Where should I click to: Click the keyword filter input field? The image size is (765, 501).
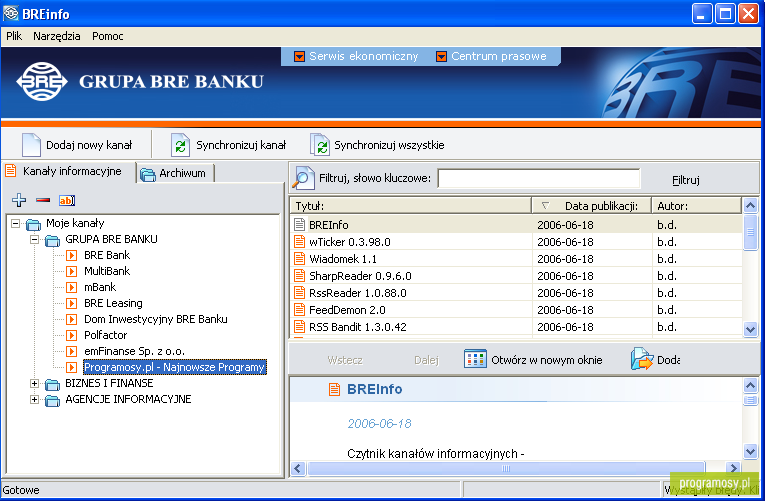(539, 178)
